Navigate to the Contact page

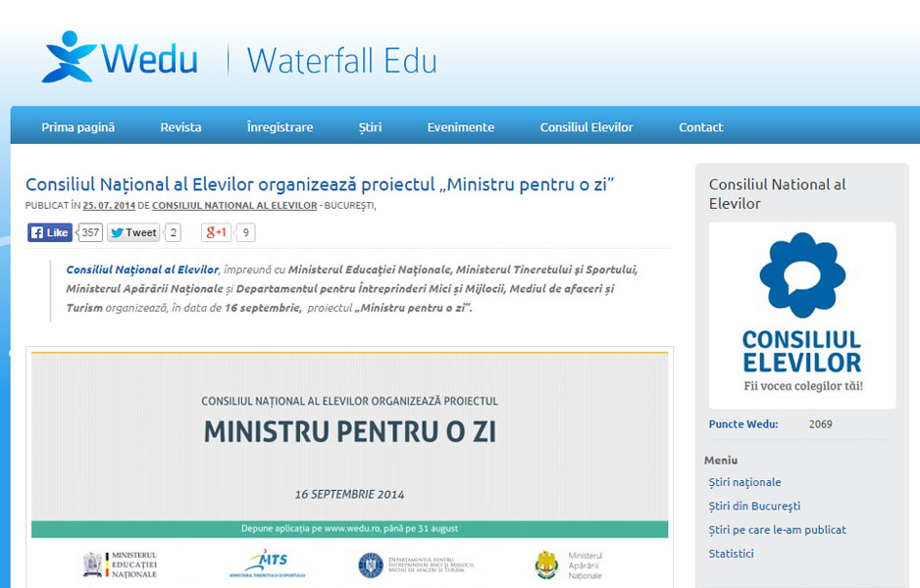tap(700, 127)
